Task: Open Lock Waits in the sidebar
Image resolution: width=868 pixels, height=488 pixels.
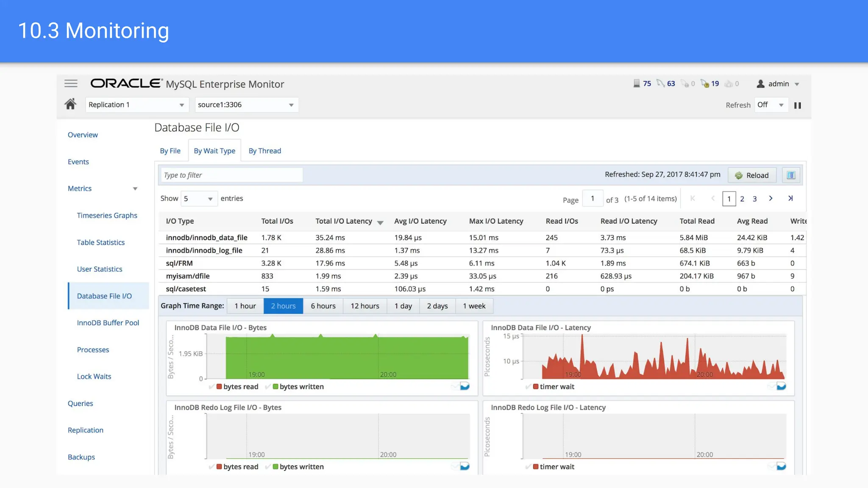Action: pos(94,376)
